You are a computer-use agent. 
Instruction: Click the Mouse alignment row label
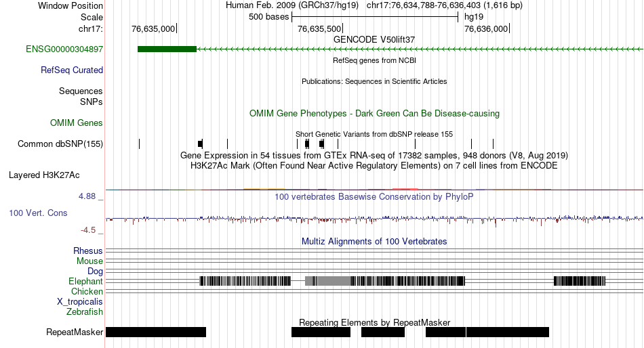click(x=89, y=261)
